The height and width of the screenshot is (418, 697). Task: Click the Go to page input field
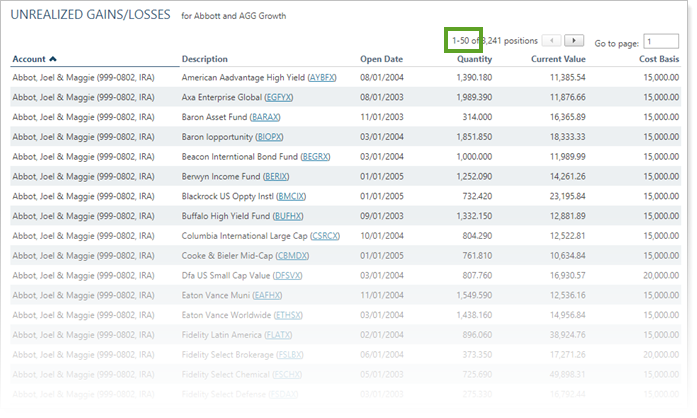click(661, 42)
